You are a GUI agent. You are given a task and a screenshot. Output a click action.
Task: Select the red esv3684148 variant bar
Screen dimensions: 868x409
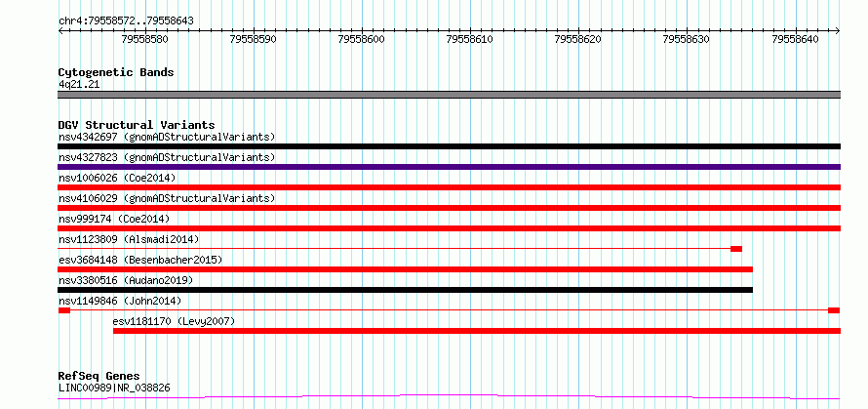pos(405,269)
